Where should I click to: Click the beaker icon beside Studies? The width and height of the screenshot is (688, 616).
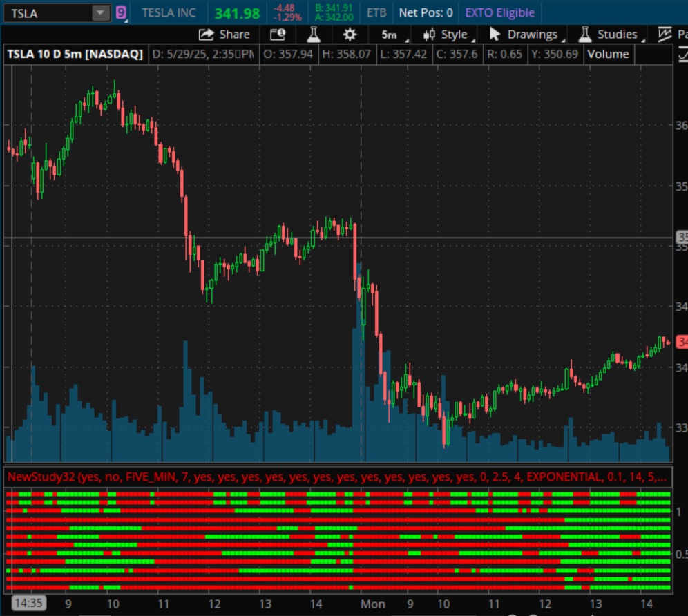pos(586,35)
